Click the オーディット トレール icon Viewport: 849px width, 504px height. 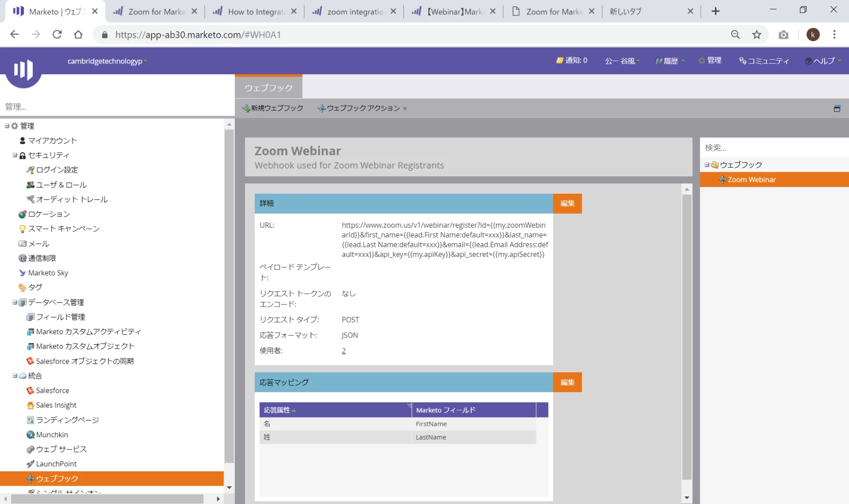coord(30,199)
